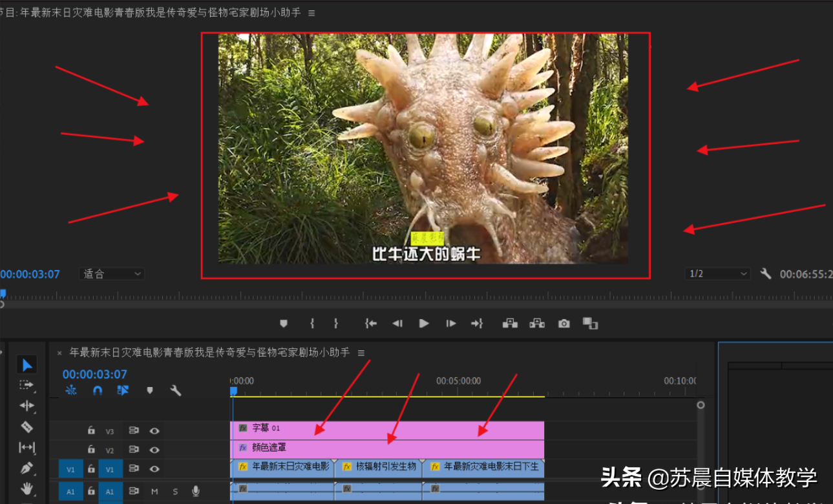The height and width of the screenshot is (504, 833).
Task: Open the Program monitor panel menu
Action: point(311,13)
